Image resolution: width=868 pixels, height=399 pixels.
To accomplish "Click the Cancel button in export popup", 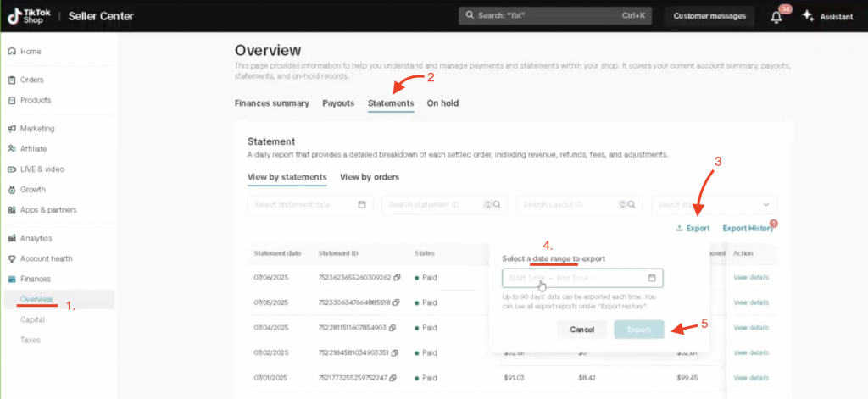I will coord(581,330).
